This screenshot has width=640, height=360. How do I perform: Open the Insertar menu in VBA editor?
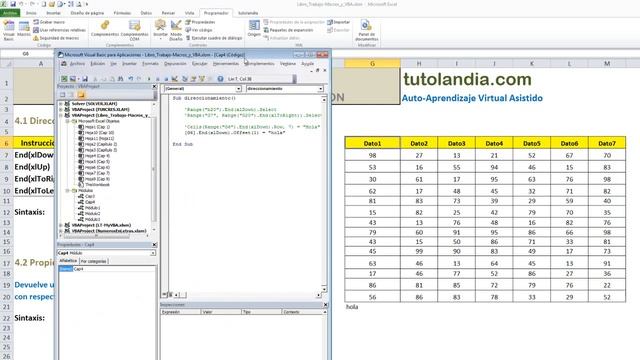click(x=129, y=64)
